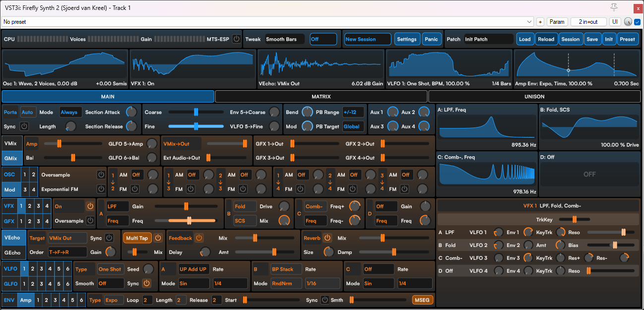Image resolution: width=644 pixels, height=310 pixels.
Task: Toggle the Porta Sync power icon
Action: (x=24, y=126)
